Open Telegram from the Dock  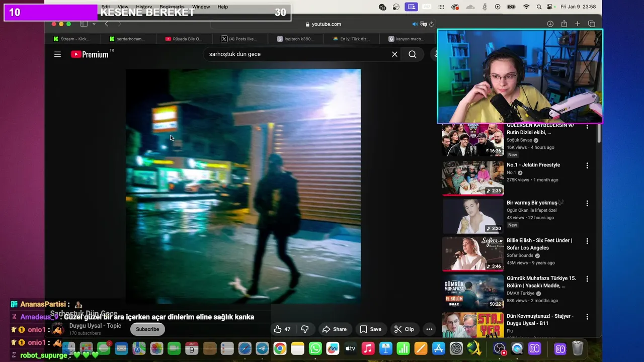pos(262,348)
